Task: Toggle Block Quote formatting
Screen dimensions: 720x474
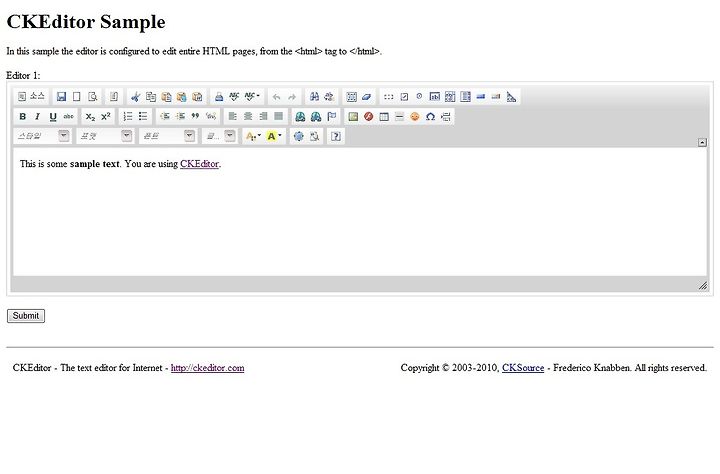Action: (x=196, y=117)
